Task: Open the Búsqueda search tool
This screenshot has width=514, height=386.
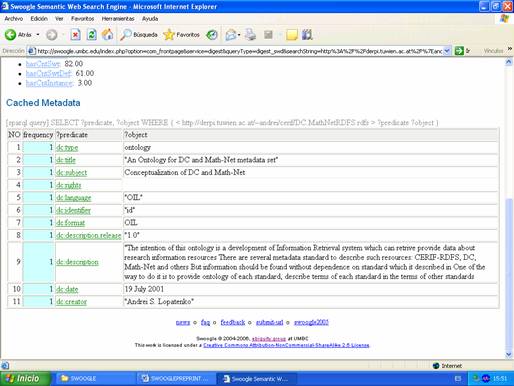Action: pos(139,35)
